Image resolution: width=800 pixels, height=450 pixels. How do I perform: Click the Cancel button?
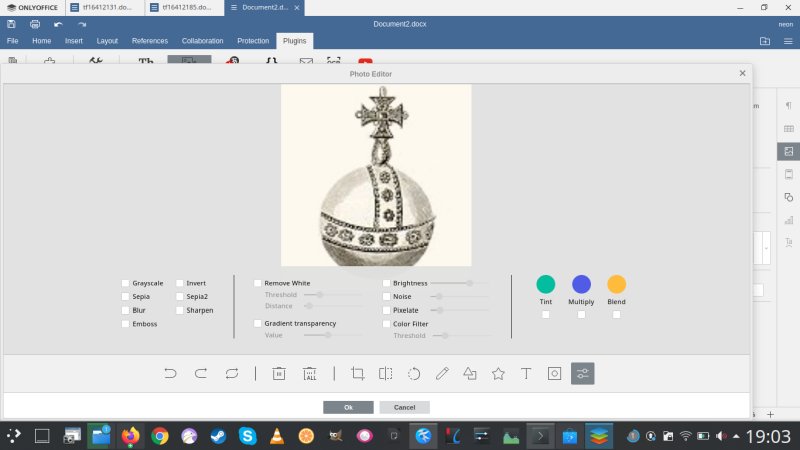coord(404,407)
